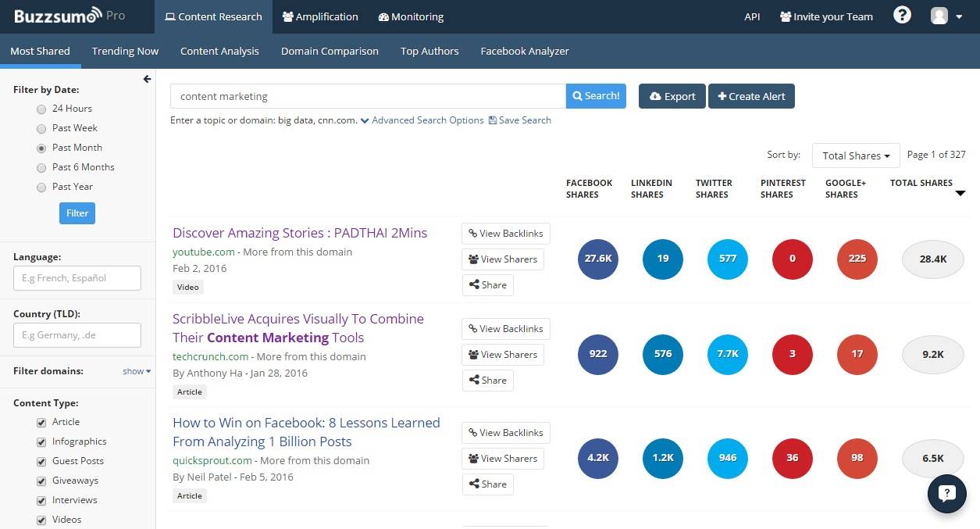980x529 pixels.
Task: Click the Country (TLD) filter input
Action: click(77, 335)
